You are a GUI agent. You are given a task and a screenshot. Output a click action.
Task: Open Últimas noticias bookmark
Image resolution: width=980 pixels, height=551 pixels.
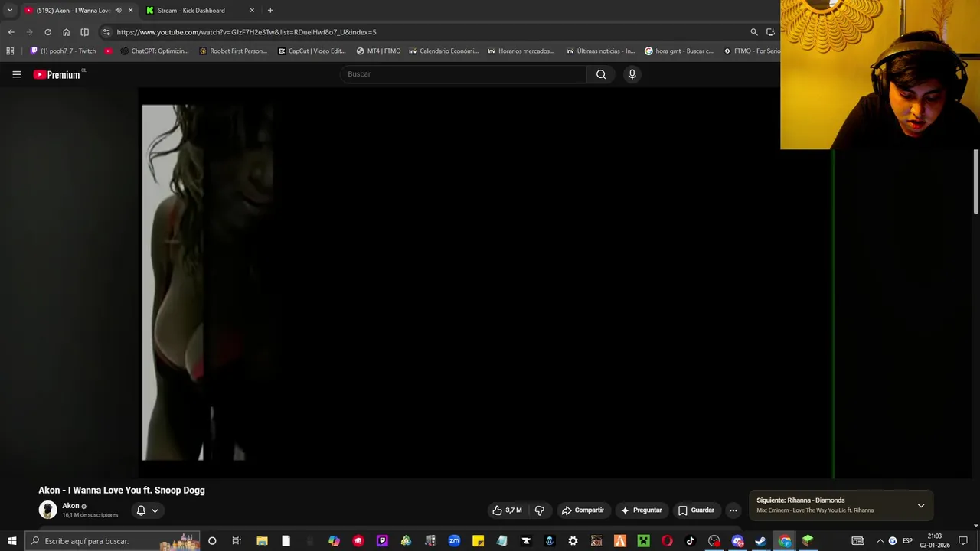[x=600, y=51]
